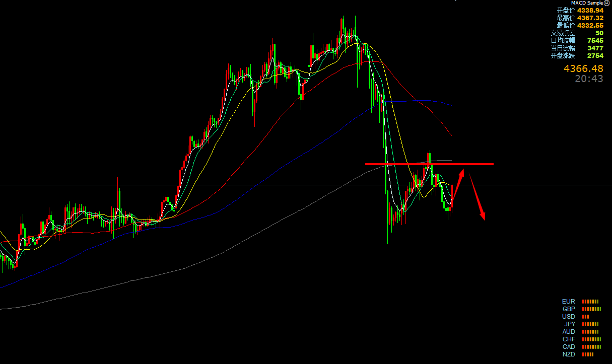Click the USD strength meter bars
The image size is (612, 364).
pos(585,317)
